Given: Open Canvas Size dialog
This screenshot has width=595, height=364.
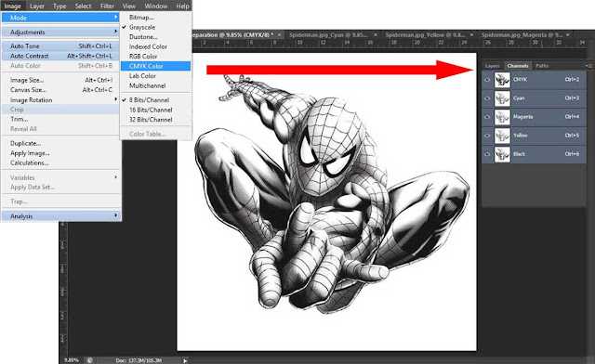Looking at the screenshot, I should point(60,90).
